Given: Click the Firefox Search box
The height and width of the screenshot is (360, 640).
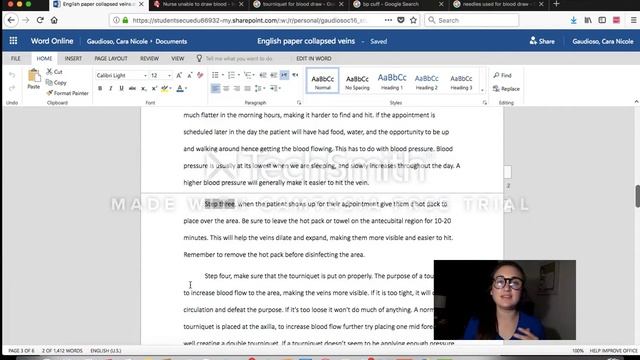Looking at the screenshot, I should click(x=472, y=20).
